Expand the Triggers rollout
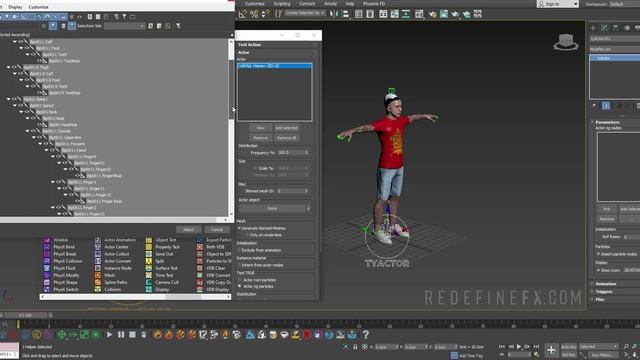This screenshot has width=640, height=360. coord(604,291)
